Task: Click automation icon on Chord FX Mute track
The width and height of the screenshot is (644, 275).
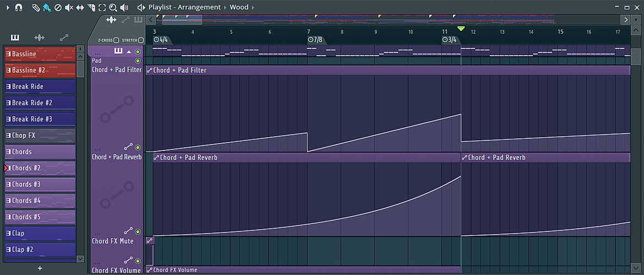Action: pos(129,260)
